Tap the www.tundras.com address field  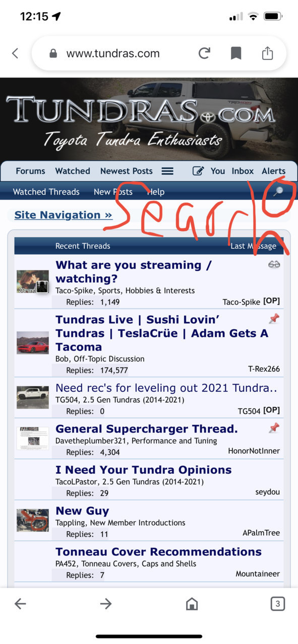tap(113, 53)
